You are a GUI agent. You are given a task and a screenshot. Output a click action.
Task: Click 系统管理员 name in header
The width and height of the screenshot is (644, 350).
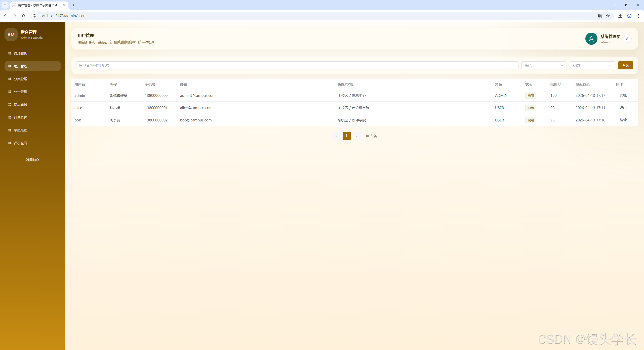tap(610, 36)
